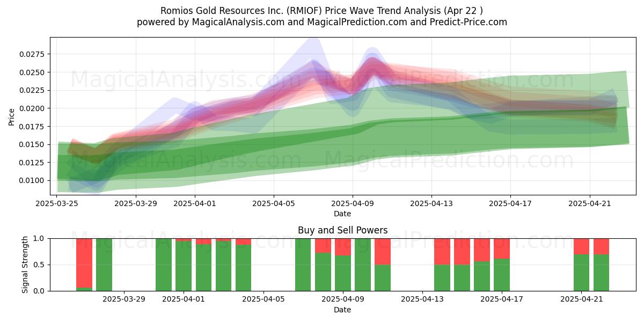The image size is (644, 322).
Task: Click the 2025-04-17 date tick on the price chart
Action: pos(510,203)
